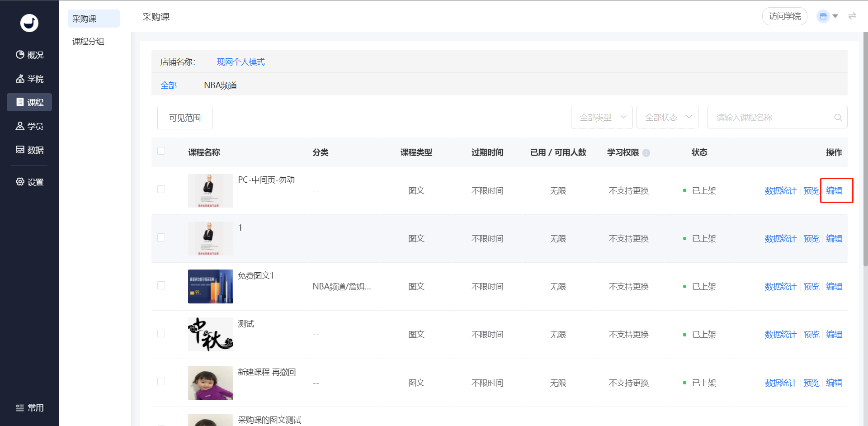
Task: Expand the 全部状态 dropdown
Action: (x=667, y=117)
